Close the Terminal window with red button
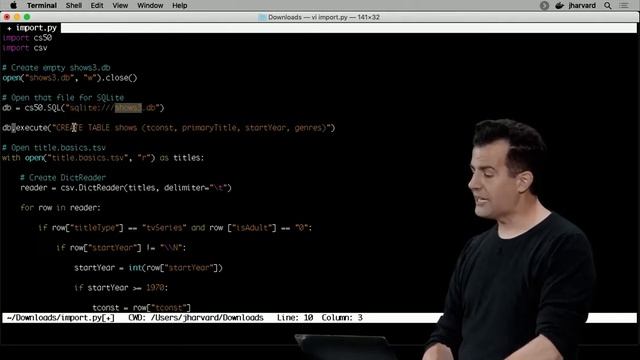This screenshot has width=640, height=360. (7, 17)
